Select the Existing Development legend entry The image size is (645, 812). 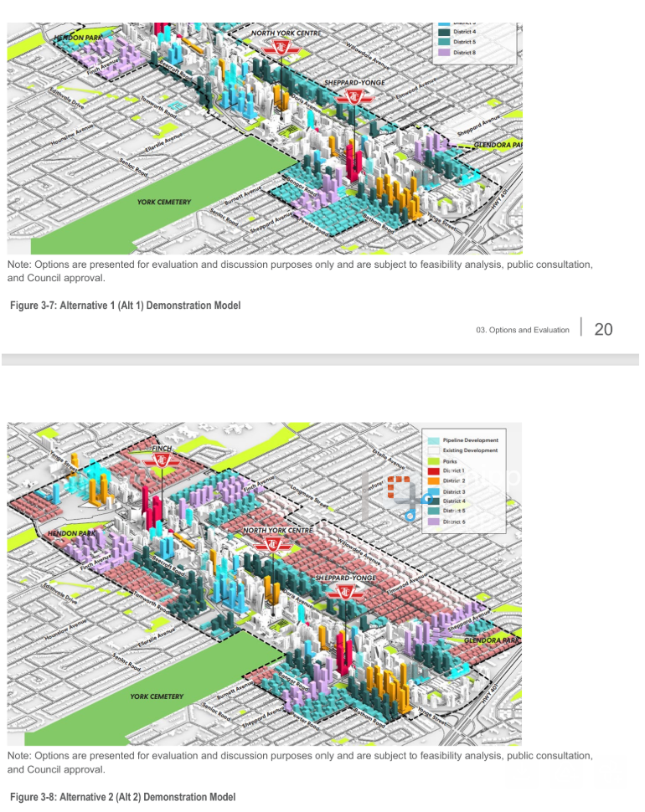469,450
